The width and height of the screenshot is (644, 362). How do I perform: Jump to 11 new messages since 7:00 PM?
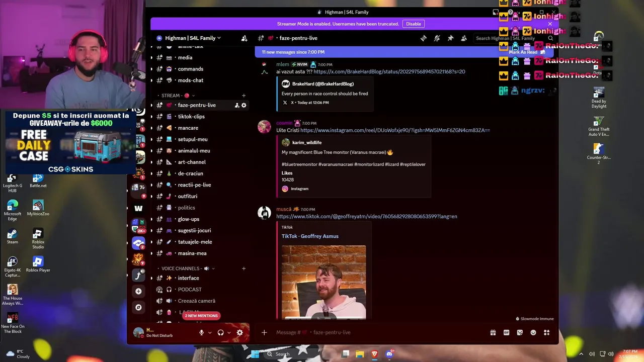293,52
